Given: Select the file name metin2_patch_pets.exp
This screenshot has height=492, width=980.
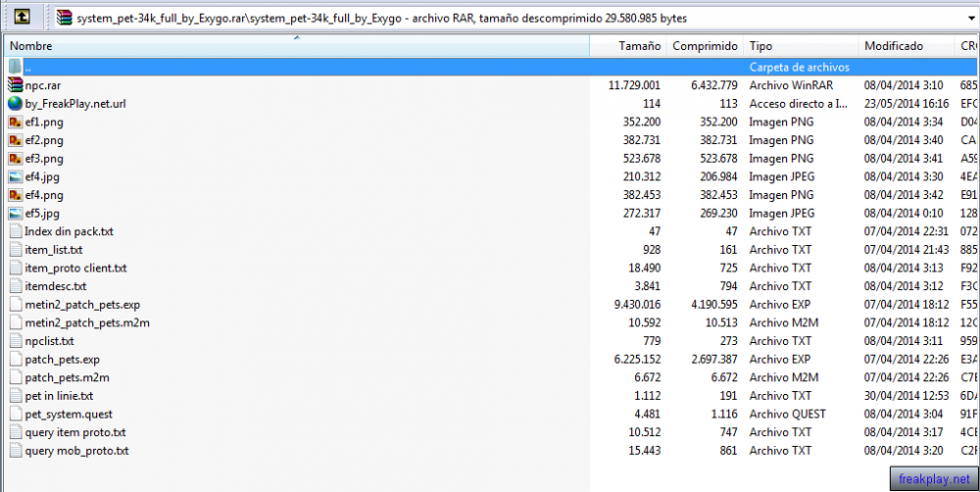Looking at the screenshot, I should [82, 305].
